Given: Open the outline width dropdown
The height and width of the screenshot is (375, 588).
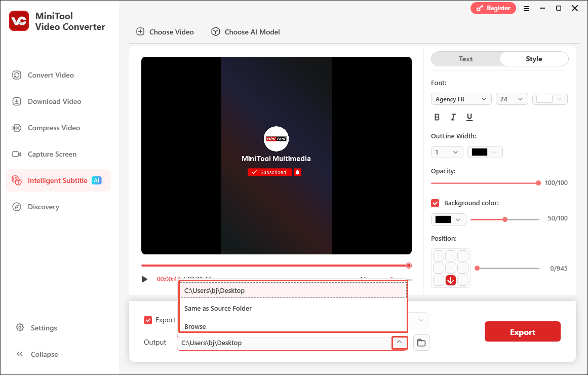Looking at the screenshot, I should tap(447, 152).
